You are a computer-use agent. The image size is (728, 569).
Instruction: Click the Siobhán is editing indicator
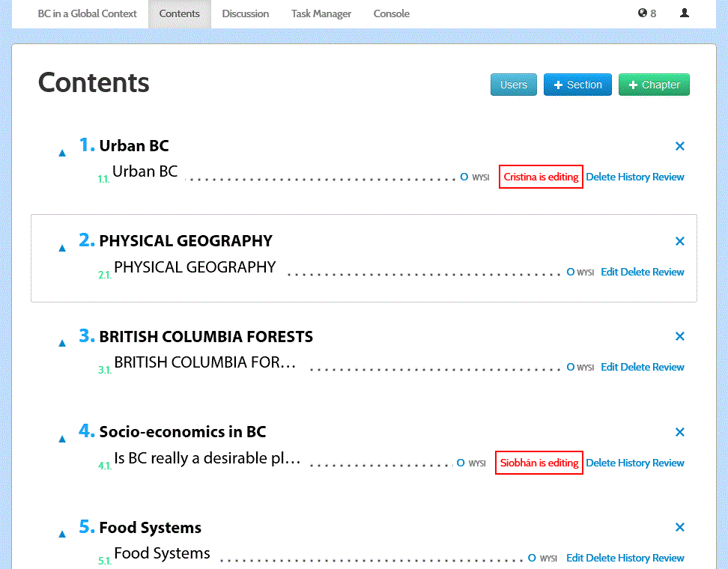click(539, 463)
